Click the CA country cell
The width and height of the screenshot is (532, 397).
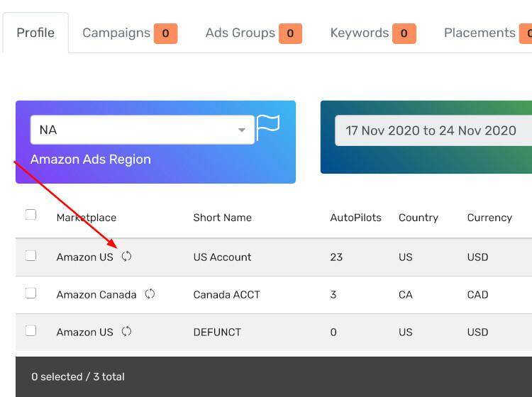coord(406,295)
